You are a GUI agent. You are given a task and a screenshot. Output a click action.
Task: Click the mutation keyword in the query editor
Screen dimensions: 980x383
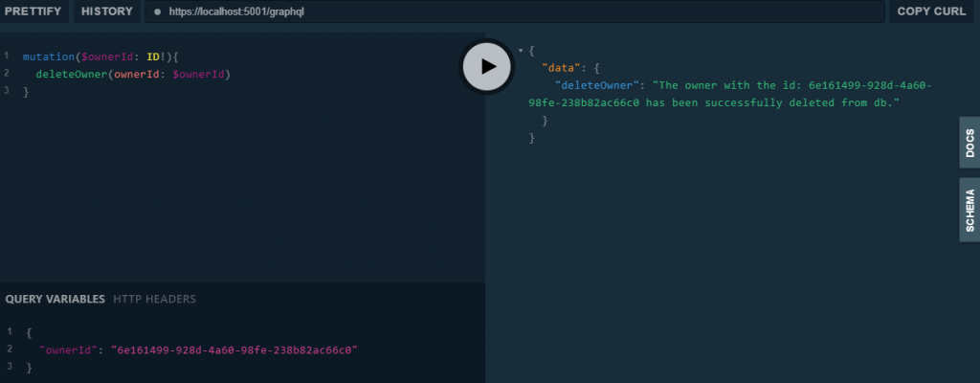click(x=49, y=56)
